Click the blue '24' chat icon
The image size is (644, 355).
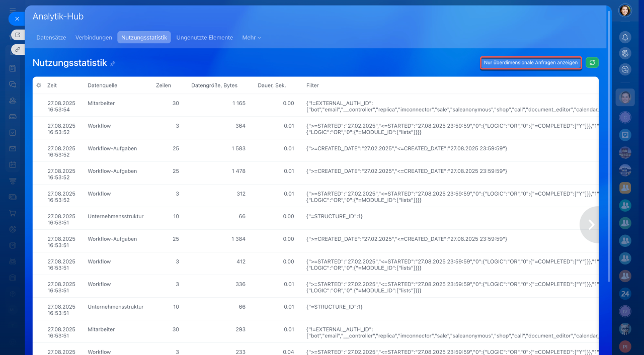(x=625, y=294)
